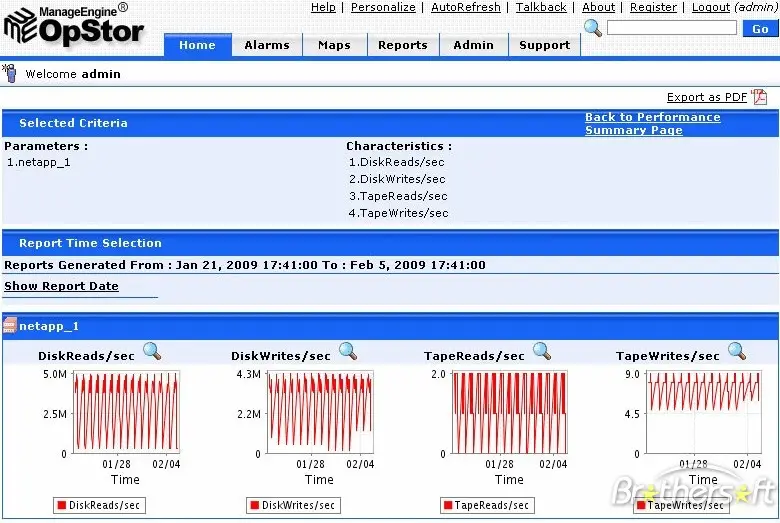This screenshot has height=523, width=780.
Task: Click the DiskReads/sec chart thumbnail
Action: [x=126, y=412]
